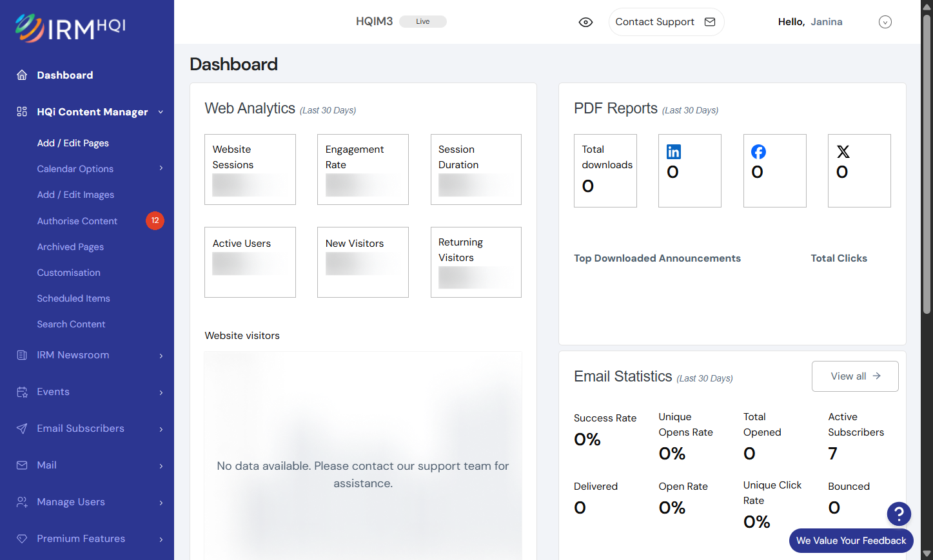Open the user menu dropdown circle arrow

[885, 22]
